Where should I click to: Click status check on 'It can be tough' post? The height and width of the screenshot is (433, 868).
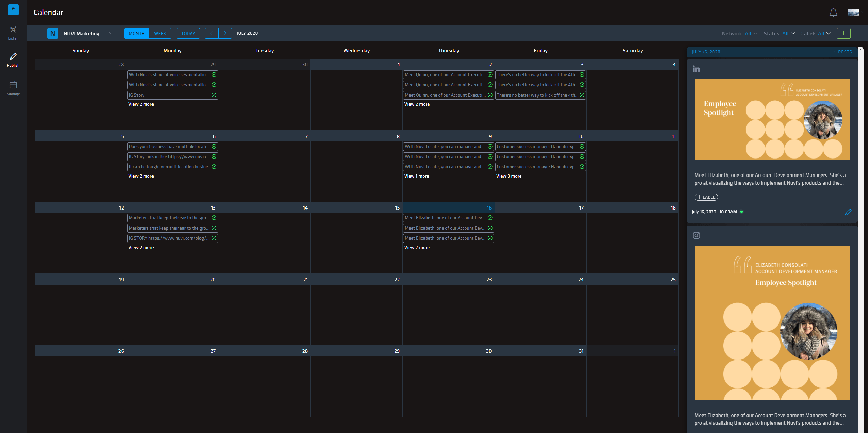click(x=214, y=167)
